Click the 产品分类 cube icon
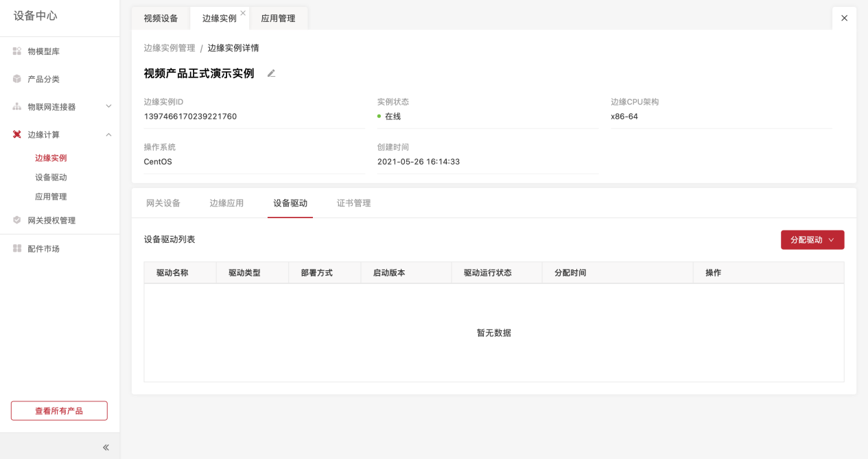868x459 pixels. pos(17,79)
